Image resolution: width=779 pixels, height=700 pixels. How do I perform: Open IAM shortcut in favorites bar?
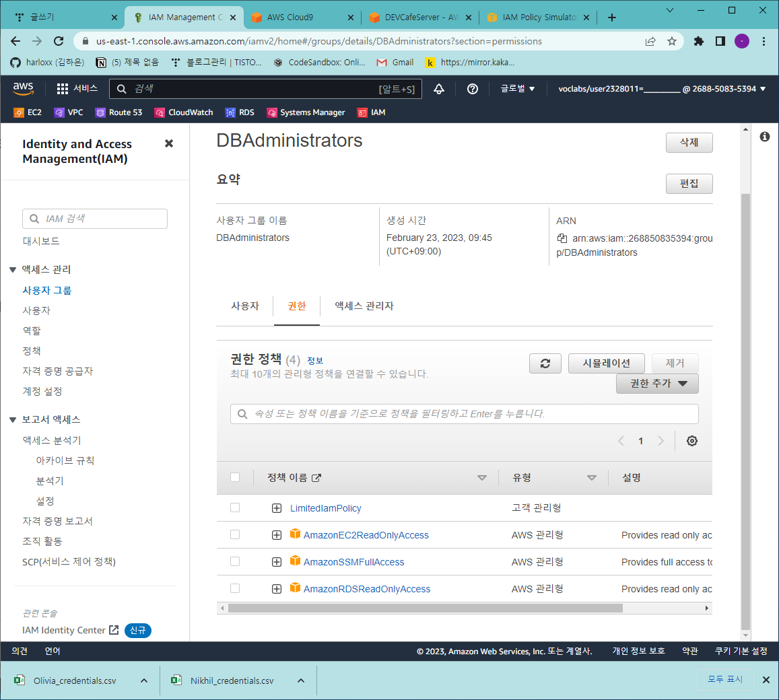point(371,113)
